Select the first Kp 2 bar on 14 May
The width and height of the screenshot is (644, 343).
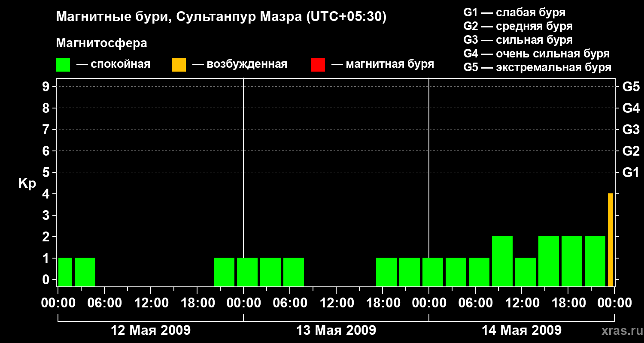(x=502, y=261)
